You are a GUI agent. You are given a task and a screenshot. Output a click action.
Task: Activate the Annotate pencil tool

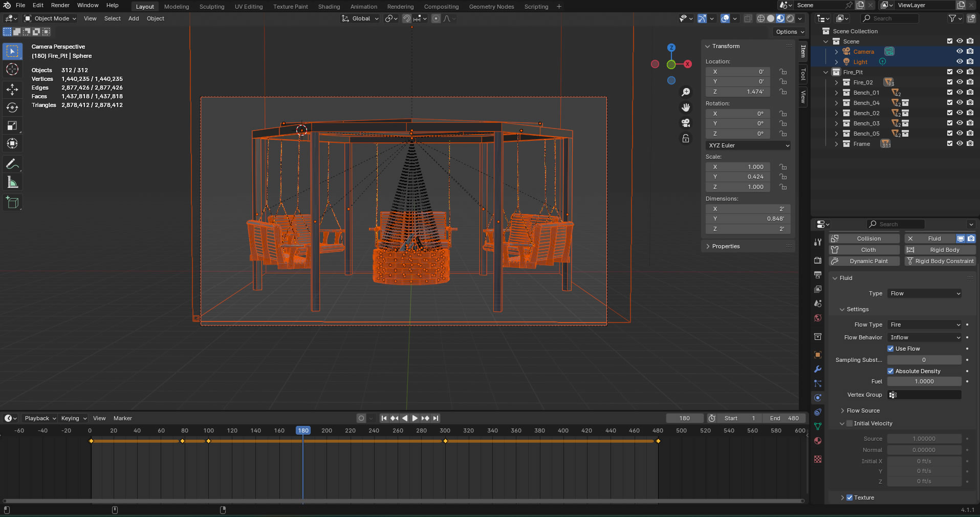pos(12,164)
